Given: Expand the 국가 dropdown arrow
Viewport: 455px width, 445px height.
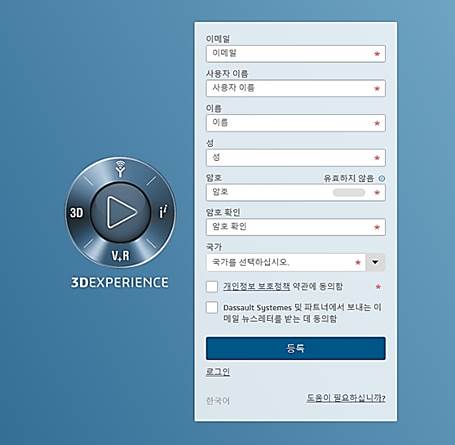Looking at the screenshot, I should click(375, 262).
